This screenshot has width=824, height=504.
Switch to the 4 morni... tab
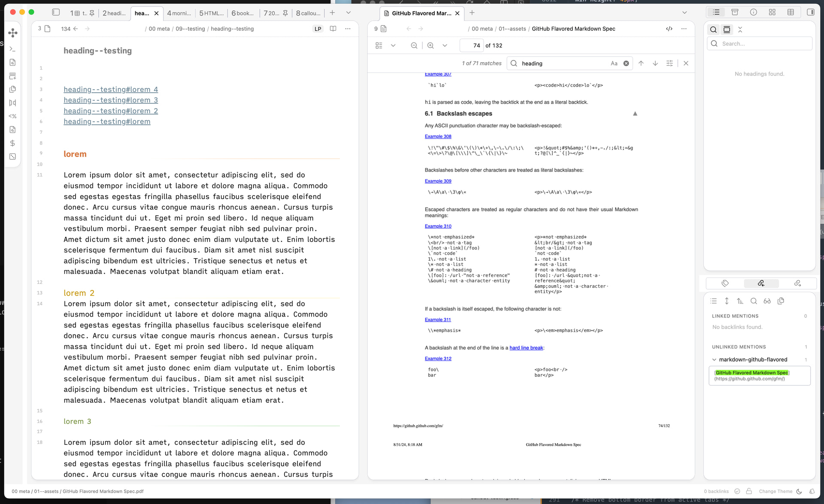point(179,13)
